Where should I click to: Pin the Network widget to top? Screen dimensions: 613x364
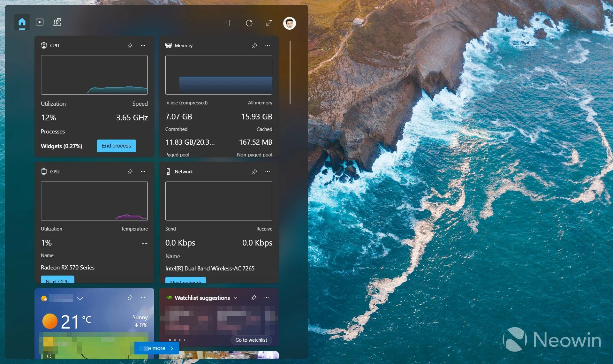pos(254,171)
